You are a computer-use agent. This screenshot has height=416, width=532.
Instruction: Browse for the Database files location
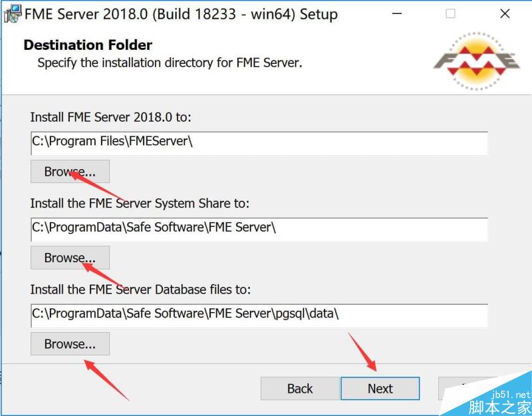point(70,344)
